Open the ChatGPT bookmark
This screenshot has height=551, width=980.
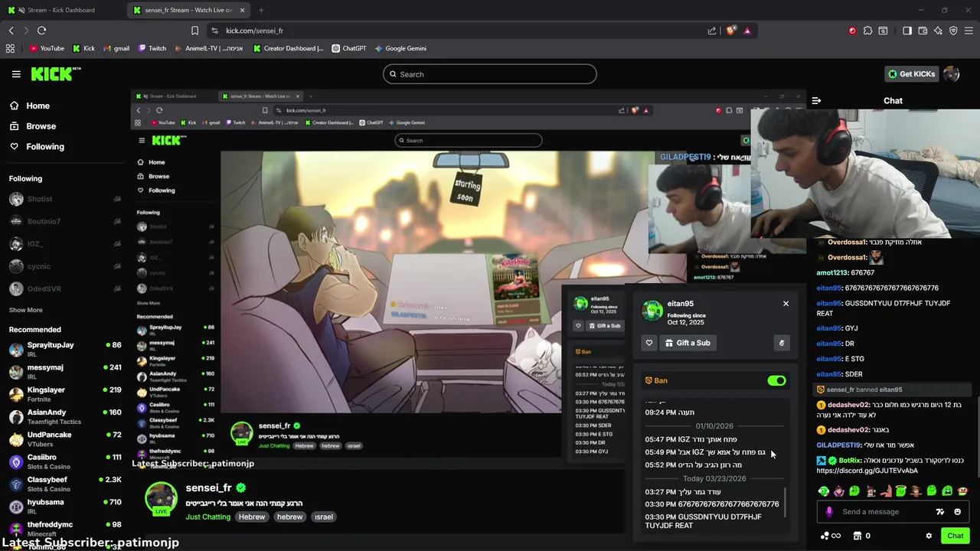(349, 48)
